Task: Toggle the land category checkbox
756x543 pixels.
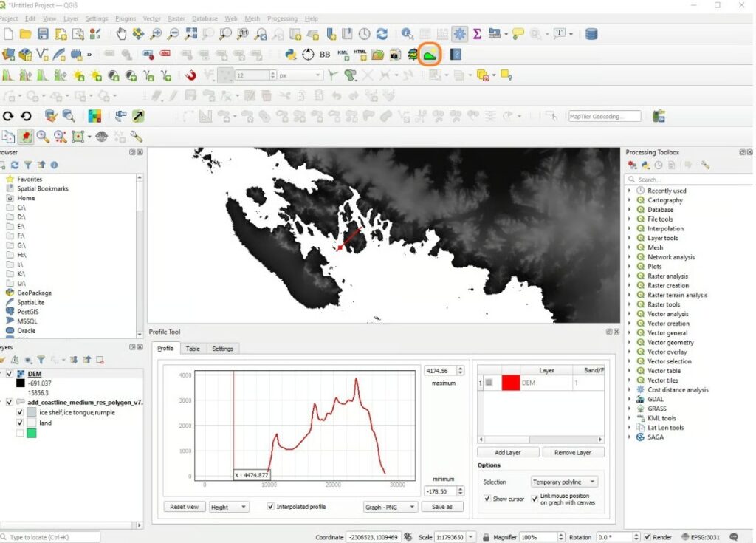Action: (x=20, y=423)
